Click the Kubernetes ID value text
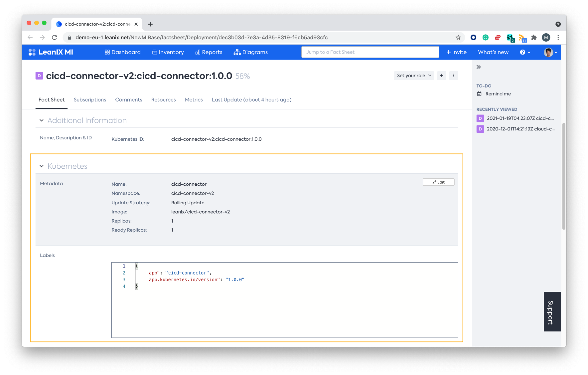The width and height of the screenshot is (588, 375). pos(217,139)
